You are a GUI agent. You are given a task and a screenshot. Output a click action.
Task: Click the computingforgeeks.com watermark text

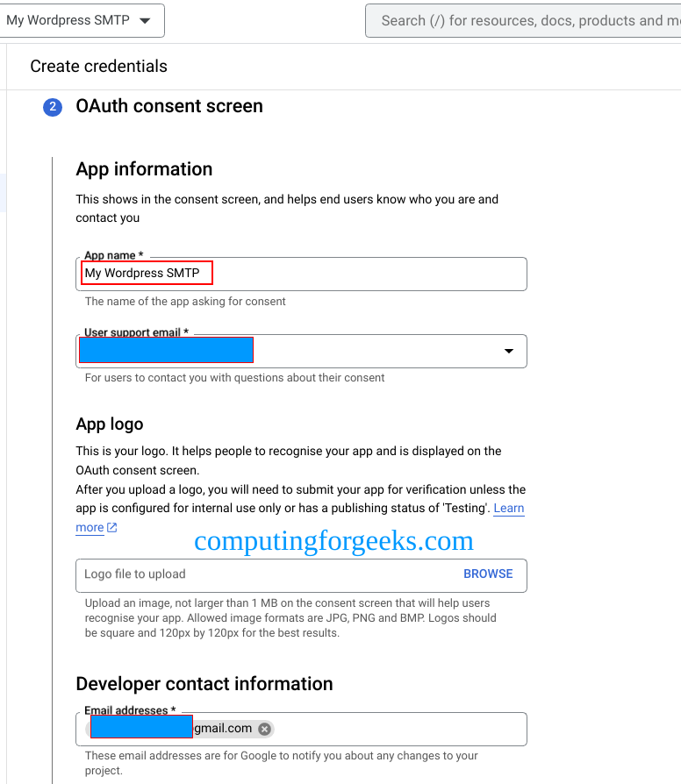click(333, 541)
